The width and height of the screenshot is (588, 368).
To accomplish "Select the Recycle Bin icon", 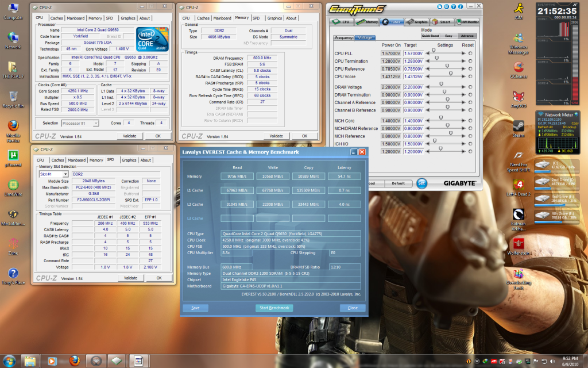I will click(13, 99).
